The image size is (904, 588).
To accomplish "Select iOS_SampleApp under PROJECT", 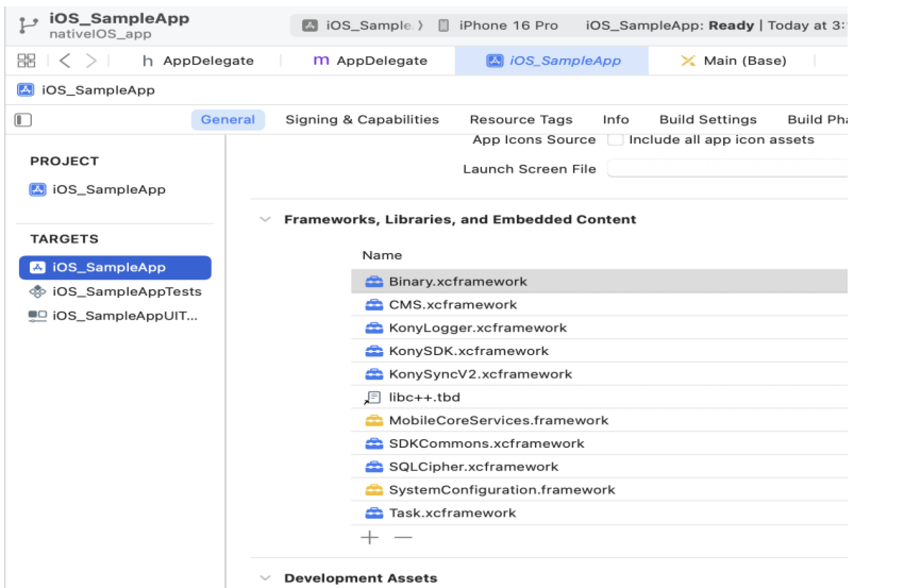I will 97,190.
